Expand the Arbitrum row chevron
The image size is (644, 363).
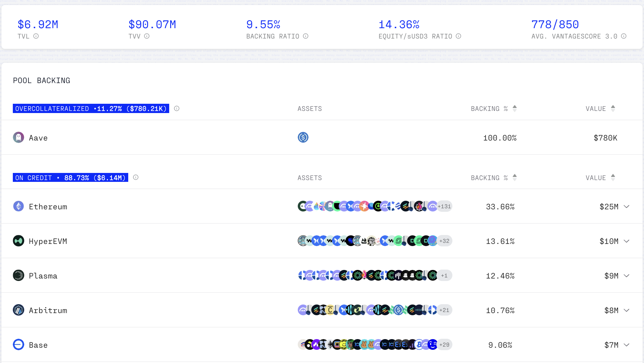(x=627, y=310)
